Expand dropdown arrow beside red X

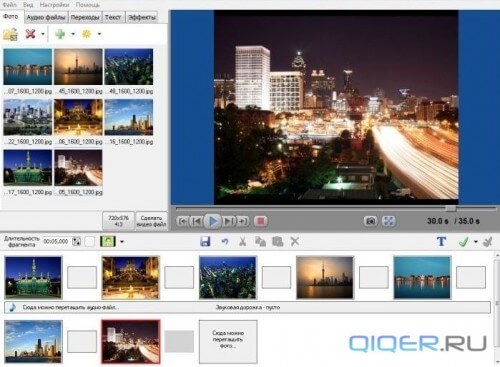[43, 34]
